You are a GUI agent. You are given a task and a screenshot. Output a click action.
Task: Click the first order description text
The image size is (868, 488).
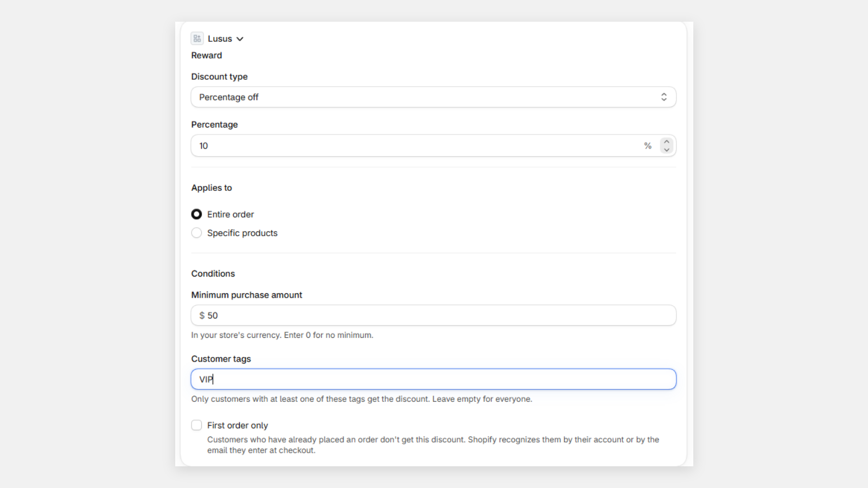(433, 445)
